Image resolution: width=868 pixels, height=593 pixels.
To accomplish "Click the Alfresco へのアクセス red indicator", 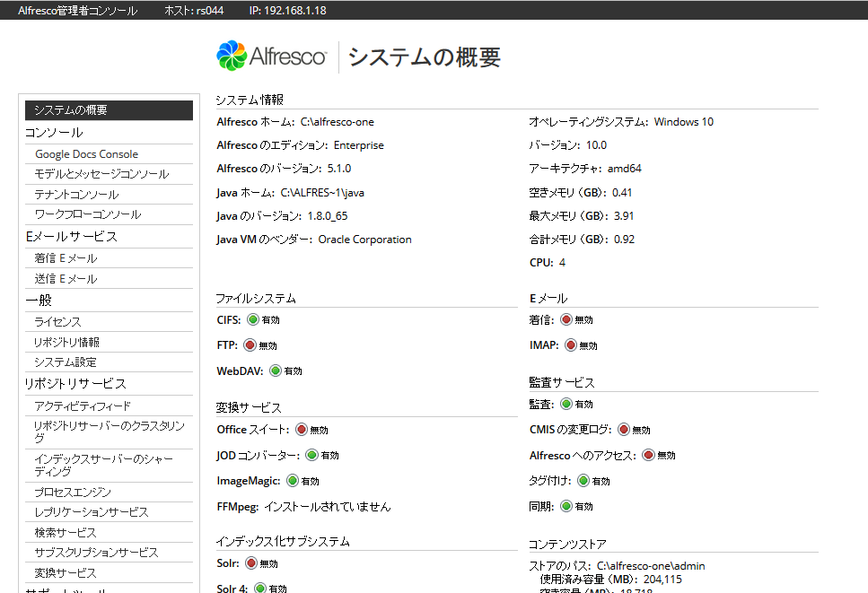I will pos(648,455).
